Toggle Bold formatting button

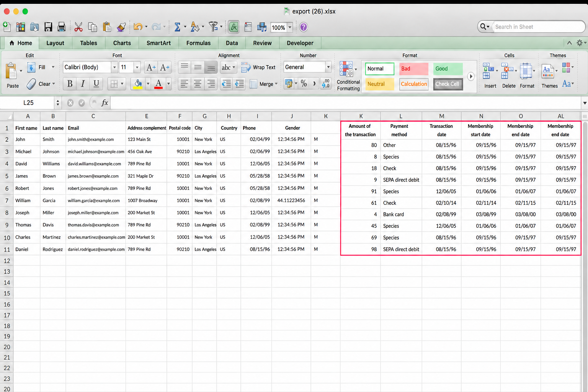pyautogui.click(x=70, y=83)
